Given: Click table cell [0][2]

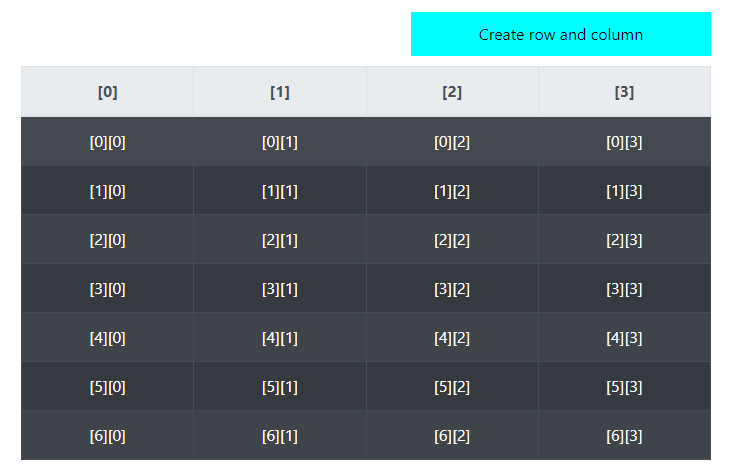Looking at the screenshot, I should (452, 142).
